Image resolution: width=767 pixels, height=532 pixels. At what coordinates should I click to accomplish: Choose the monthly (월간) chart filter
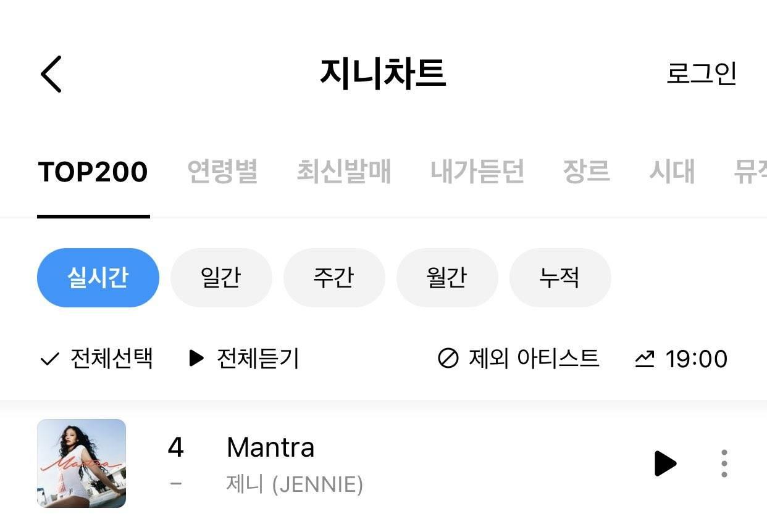447,278
